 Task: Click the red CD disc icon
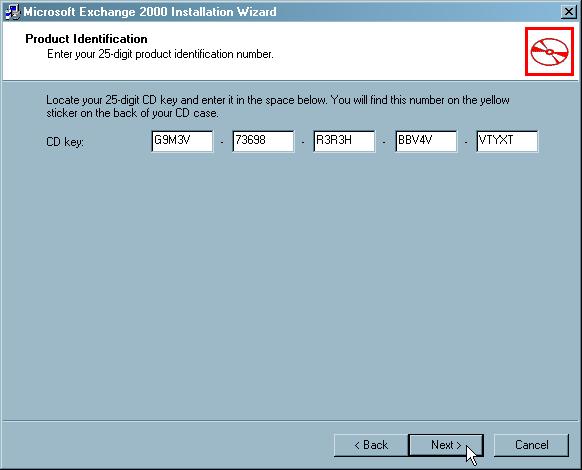click(x=549, y=51)
